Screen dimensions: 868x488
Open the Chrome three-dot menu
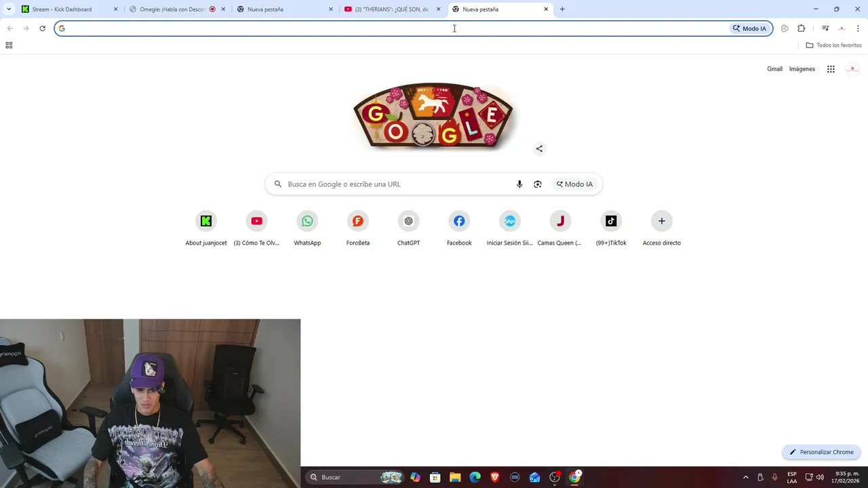(858, 28)
